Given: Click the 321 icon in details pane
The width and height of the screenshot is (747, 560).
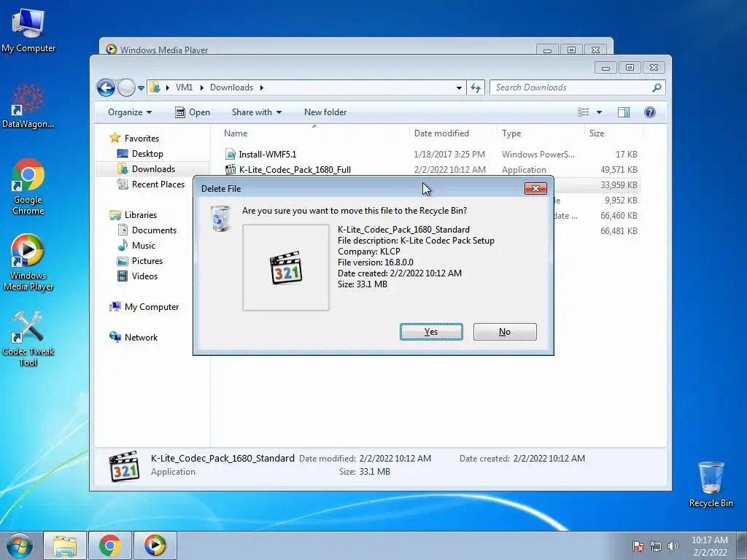Looking at the screenshot, I should pos(125,465).
